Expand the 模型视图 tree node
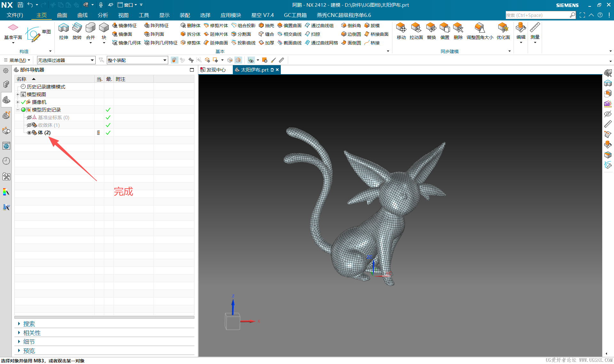 pyautogui.click(x=18, y=95)
